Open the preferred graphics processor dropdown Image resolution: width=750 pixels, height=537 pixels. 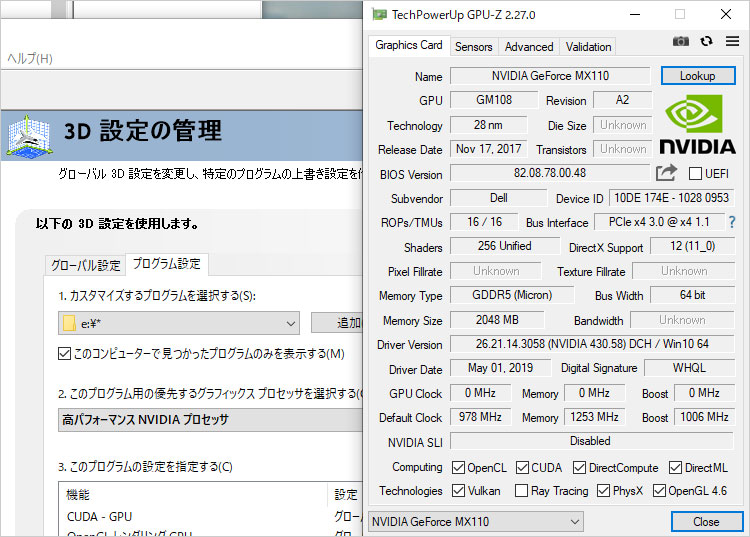pos(210,420)
